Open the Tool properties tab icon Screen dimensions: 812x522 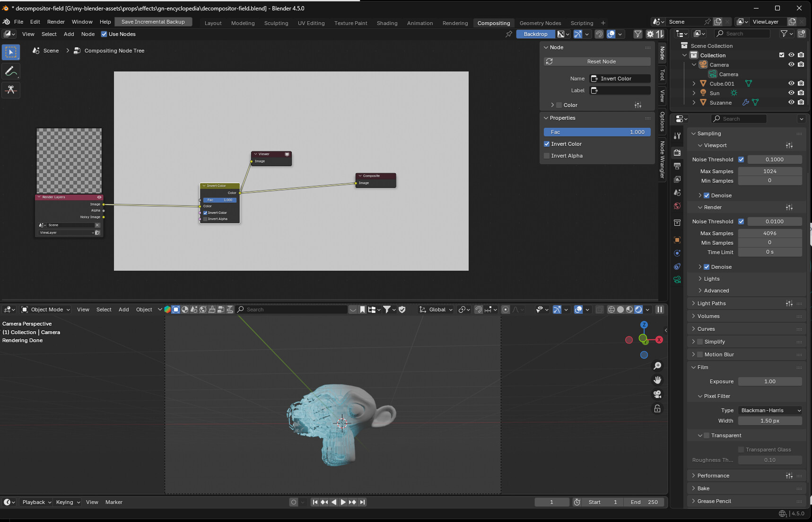(677, 136)
